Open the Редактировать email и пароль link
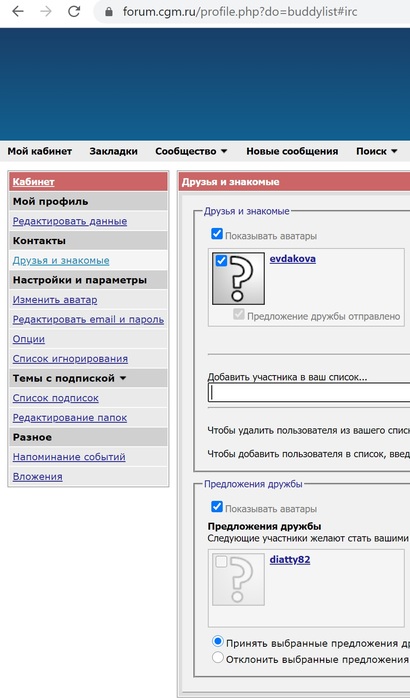 tap(88, 319)
